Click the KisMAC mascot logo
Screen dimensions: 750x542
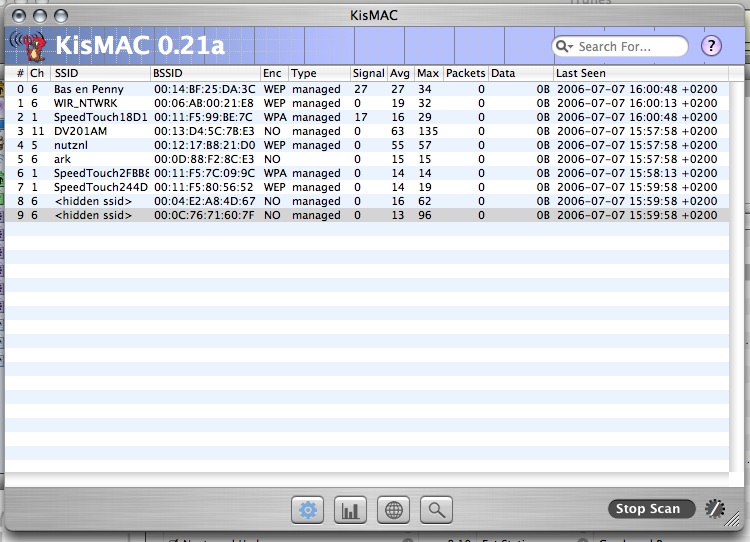[x=29, y=46]
